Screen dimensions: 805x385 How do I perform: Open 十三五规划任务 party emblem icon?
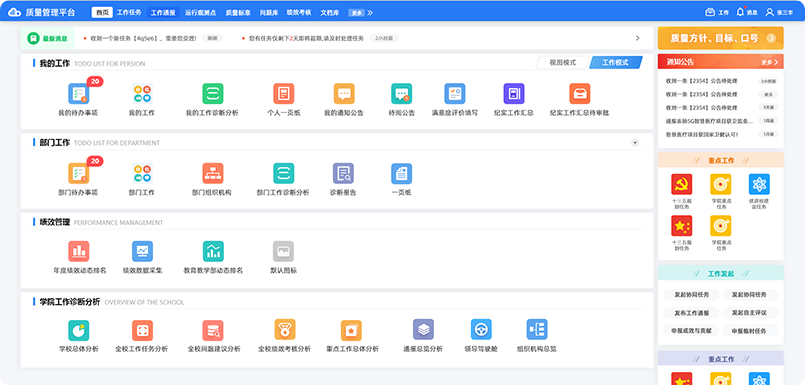coord(682,184)
